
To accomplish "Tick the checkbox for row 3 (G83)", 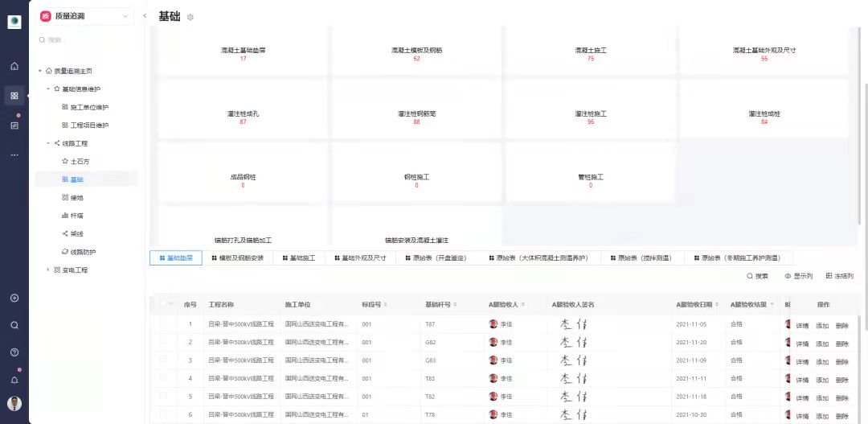I will pos(162,360).
